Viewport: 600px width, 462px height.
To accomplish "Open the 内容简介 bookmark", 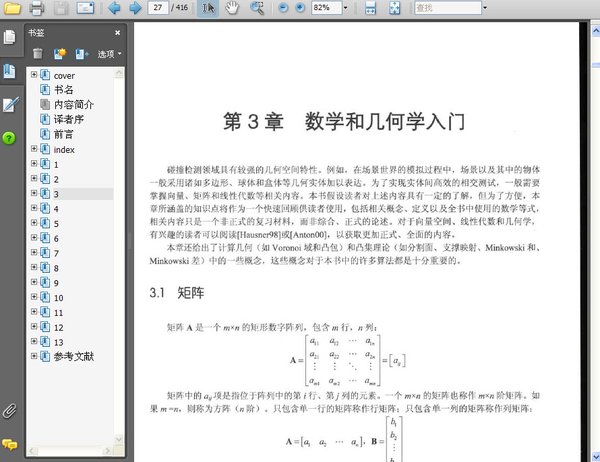I will [x=73, y=104].
